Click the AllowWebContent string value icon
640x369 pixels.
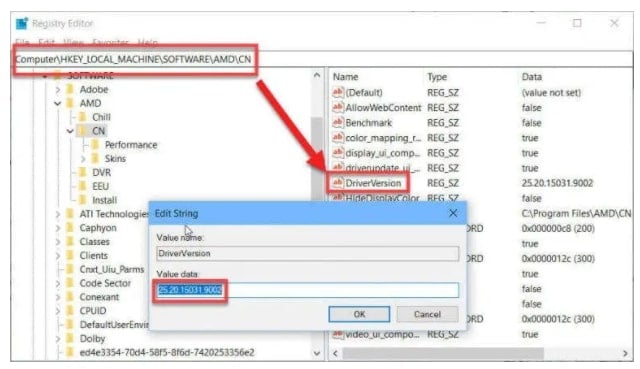338,108
